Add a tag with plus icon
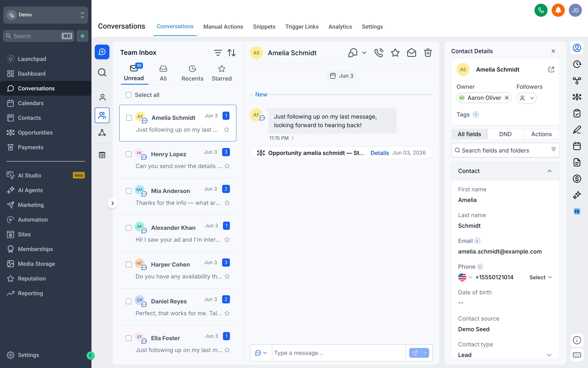This screenshot has width=588, height=368. tap(476, 115)
